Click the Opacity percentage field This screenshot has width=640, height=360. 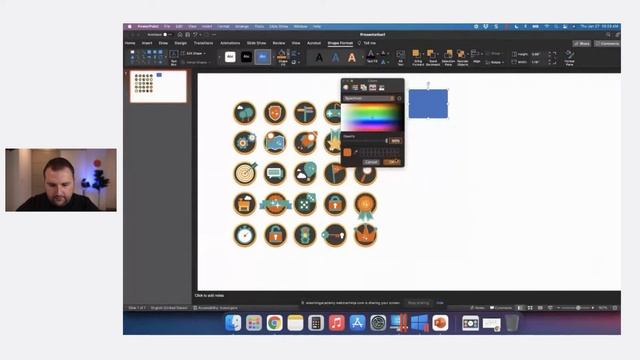(x=395, y=141)
